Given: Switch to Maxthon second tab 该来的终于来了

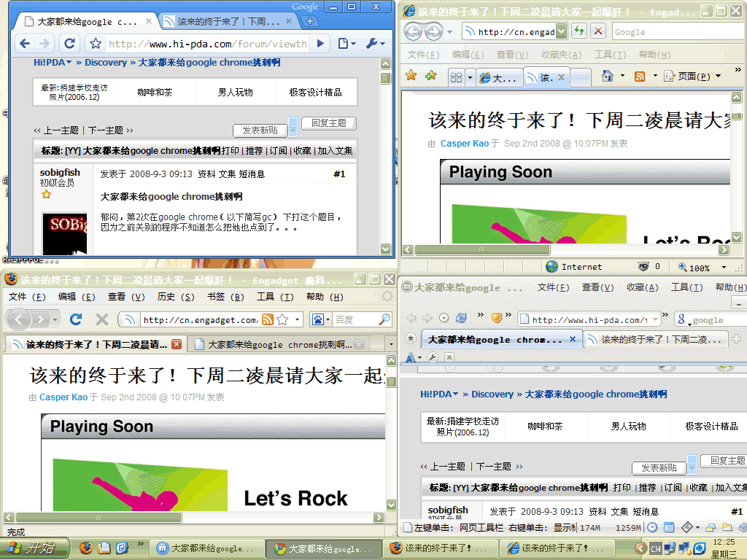Looking at the screenshot, I should point(656,340).
